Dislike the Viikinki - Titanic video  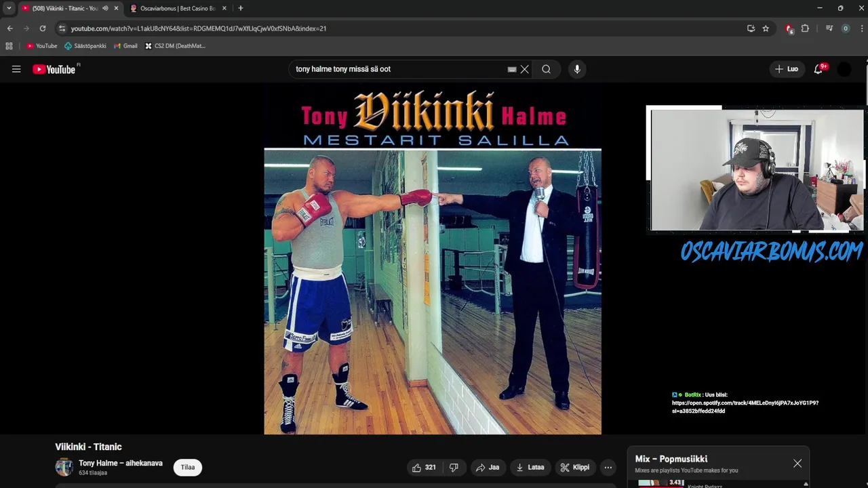[x=454, y=467]
